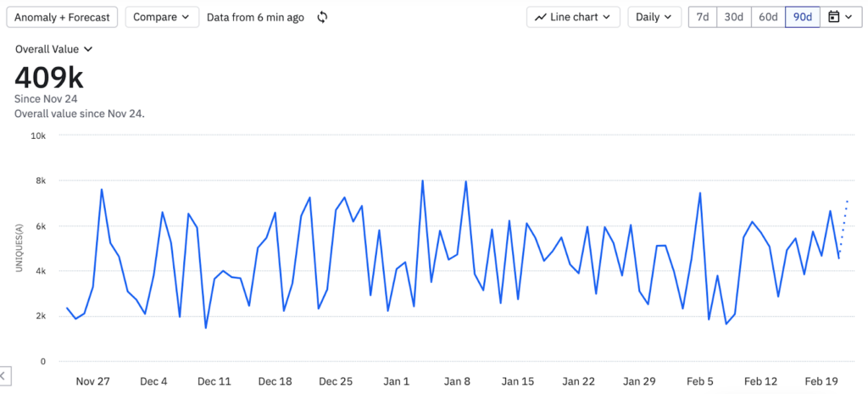The height and width of the screenshot is (394, 868).
Task: Open the calendar date picker
Action: pyautogui.click(x=840, y=17)
